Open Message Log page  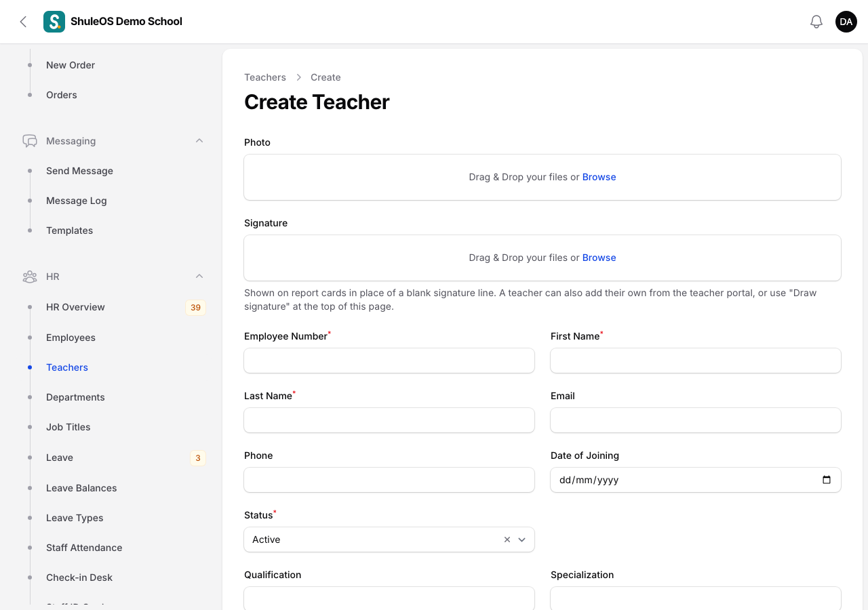click(77, 201)
